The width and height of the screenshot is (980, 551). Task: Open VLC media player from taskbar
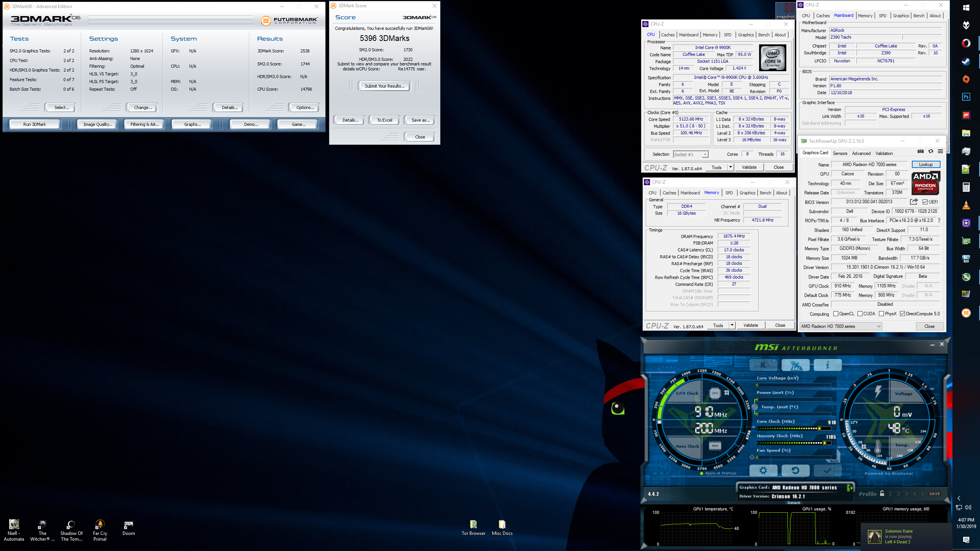coord(966,205)
